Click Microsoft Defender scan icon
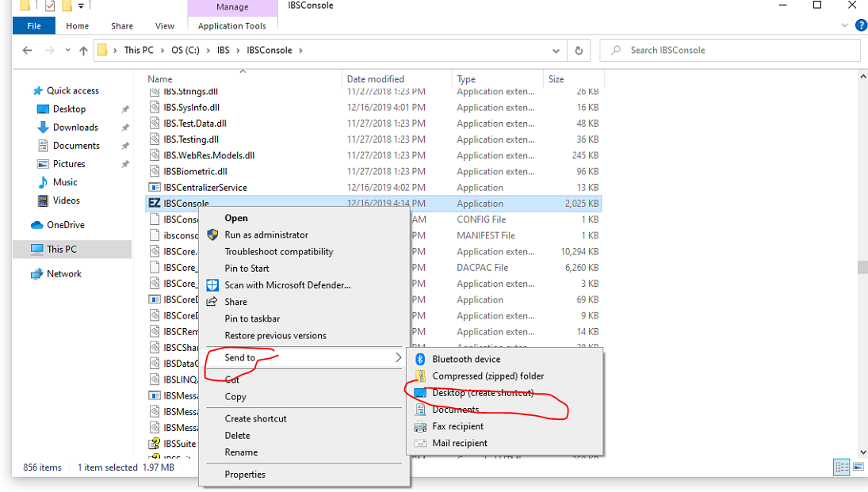Viewport: 868px width, 492px height. pyautogui.click(x=212, y=285)
